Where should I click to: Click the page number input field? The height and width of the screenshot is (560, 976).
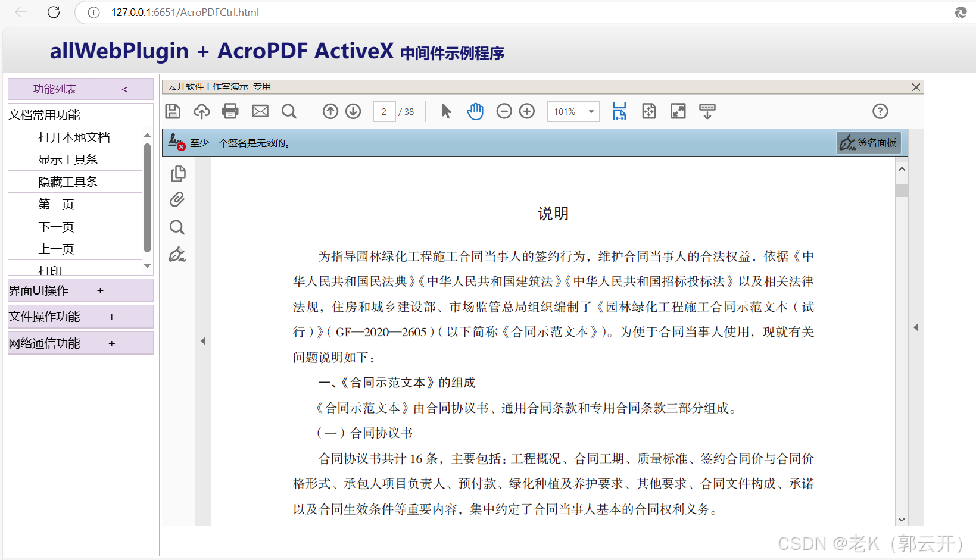pos(384,111)
